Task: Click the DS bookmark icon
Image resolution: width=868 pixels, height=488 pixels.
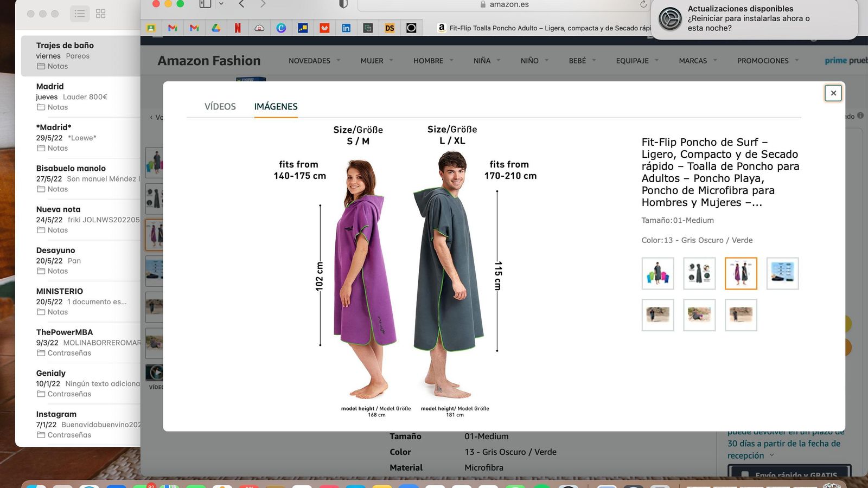Action: pos(390,28)
